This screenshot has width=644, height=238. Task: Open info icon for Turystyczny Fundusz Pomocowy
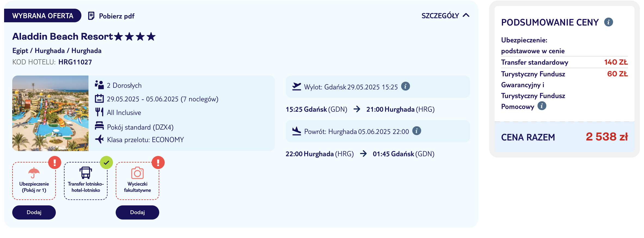[542, 106]
